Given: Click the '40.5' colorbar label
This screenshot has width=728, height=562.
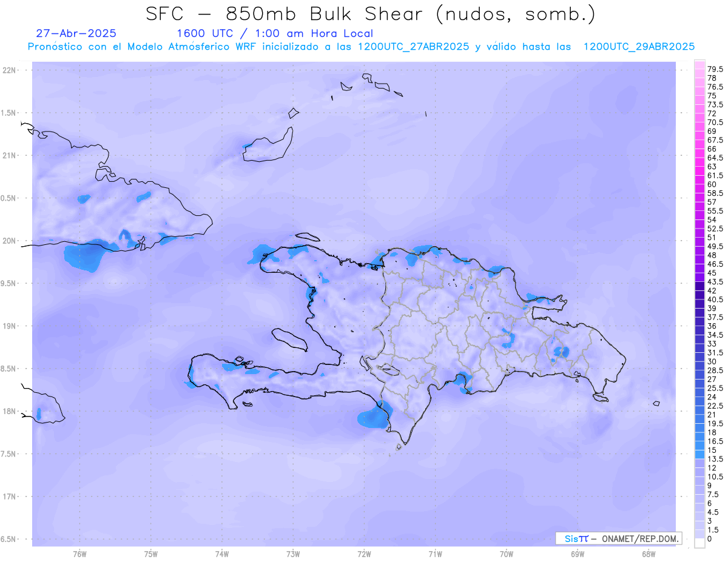Looking at the screenshot, I should click(715, 299).
